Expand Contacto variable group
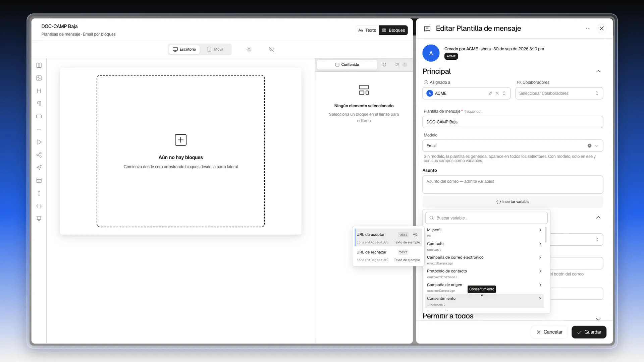Screen dimensions: 644x362 coord(485,246)
